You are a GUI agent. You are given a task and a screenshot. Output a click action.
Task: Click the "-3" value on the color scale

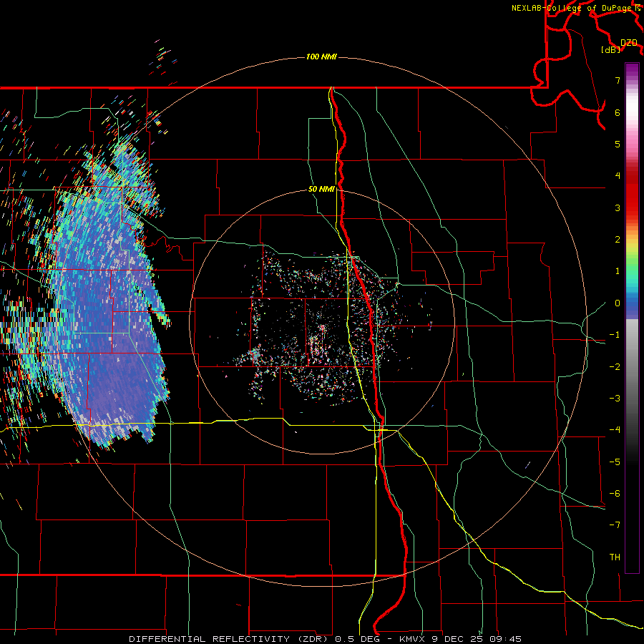coord(615,399)
